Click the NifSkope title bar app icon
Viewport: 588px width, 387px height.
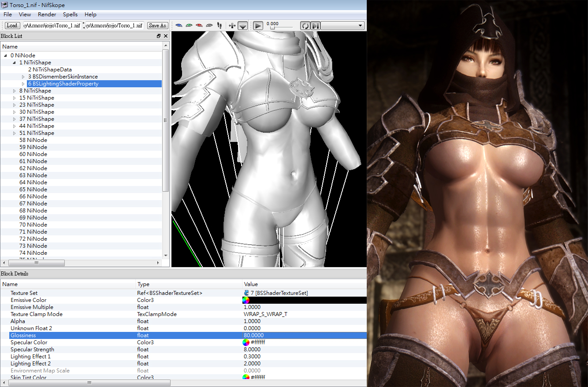[4, 4]
